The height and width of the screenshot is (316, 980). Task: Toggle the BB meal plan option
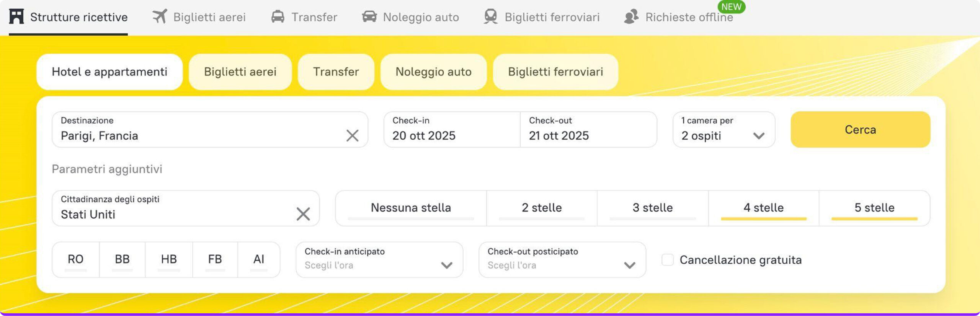122,259
